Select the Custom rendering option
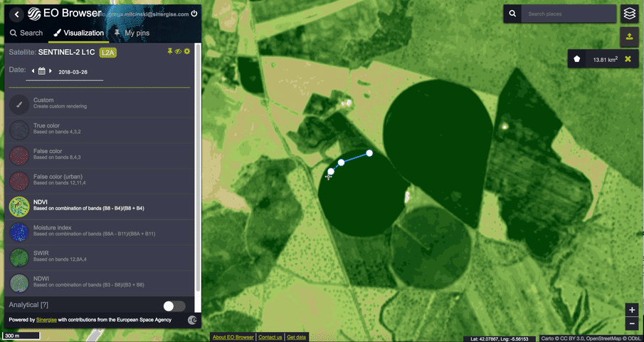The height and width of the screenshot is (342, 644). [x=100, y=105]
